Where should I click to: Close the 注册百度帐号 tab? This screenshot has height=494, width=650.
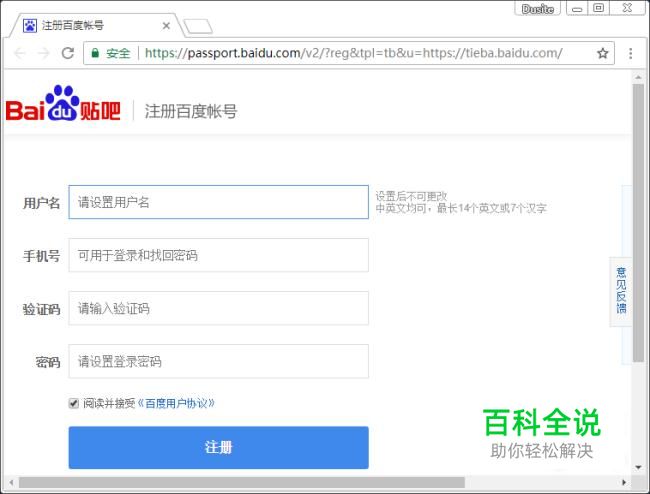click(166, 26)
